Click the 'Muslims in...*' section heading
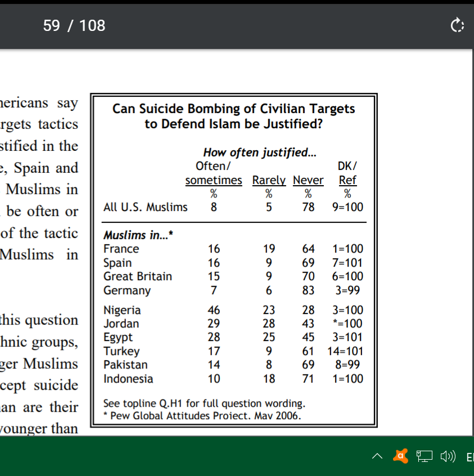The image size is (474, 476). (x=138, y=235)
